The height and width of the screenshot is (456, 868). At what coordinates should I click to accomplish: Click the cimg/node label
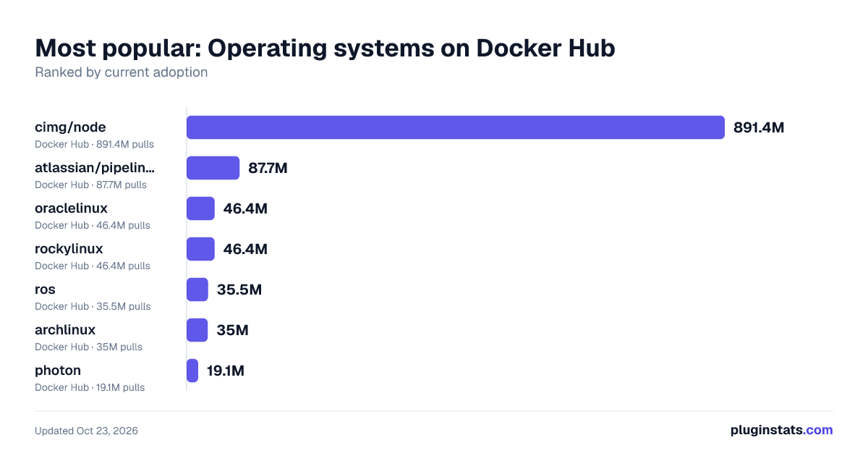pos(70,127)
